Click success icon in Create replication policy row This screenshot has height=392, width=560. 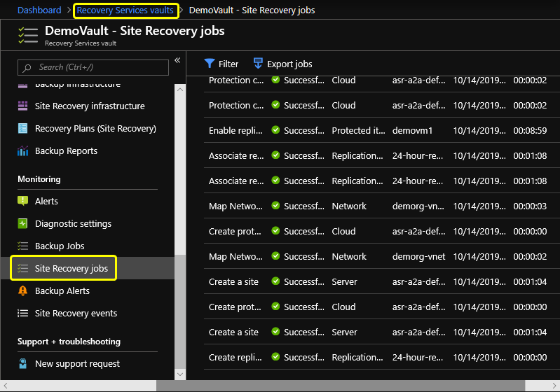[x=275, y=357]
